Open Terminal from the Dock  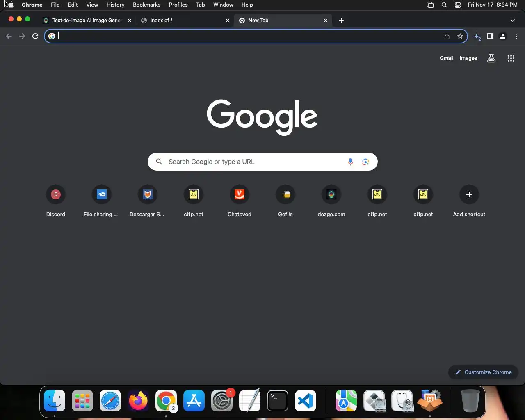click(278, 401)
